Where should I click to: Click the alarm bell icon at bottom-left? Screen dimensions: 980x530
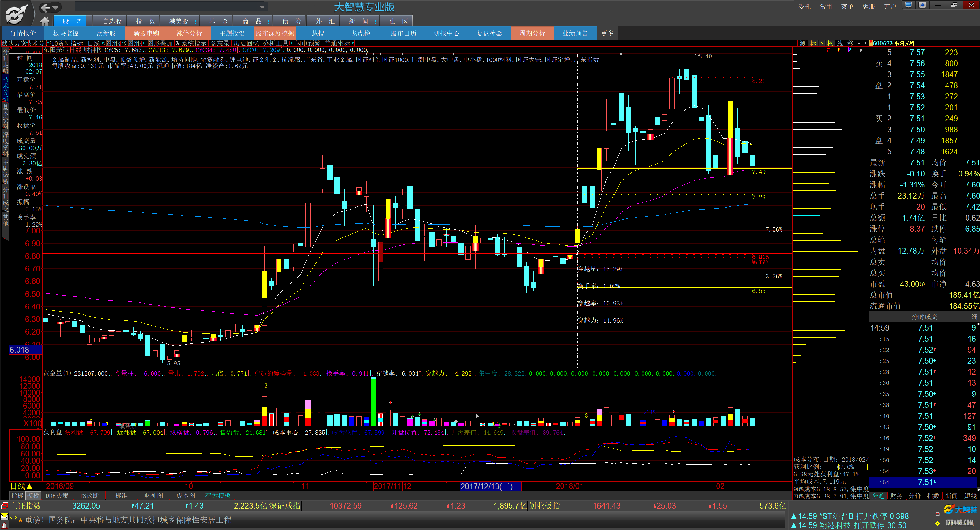pyautogui.click(x=4, y=525)
